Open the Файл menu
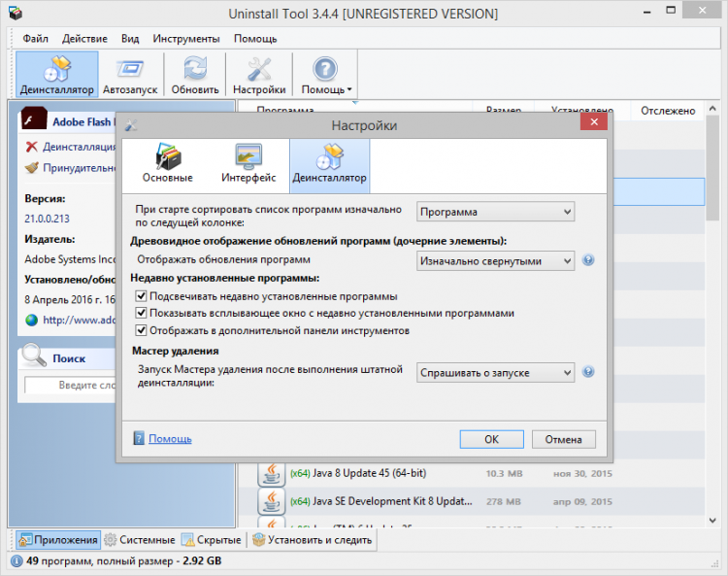This screenshot has height=576, width=728. [35, 39]
